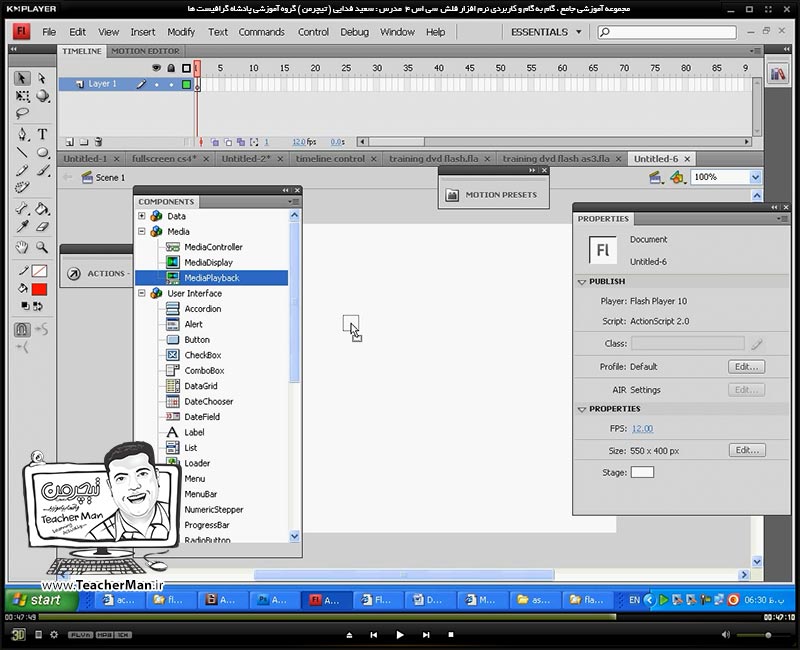Viewport: 800px width, 650px height.
Task: Click Edit button next to Profile
Action: pos(746,367)
